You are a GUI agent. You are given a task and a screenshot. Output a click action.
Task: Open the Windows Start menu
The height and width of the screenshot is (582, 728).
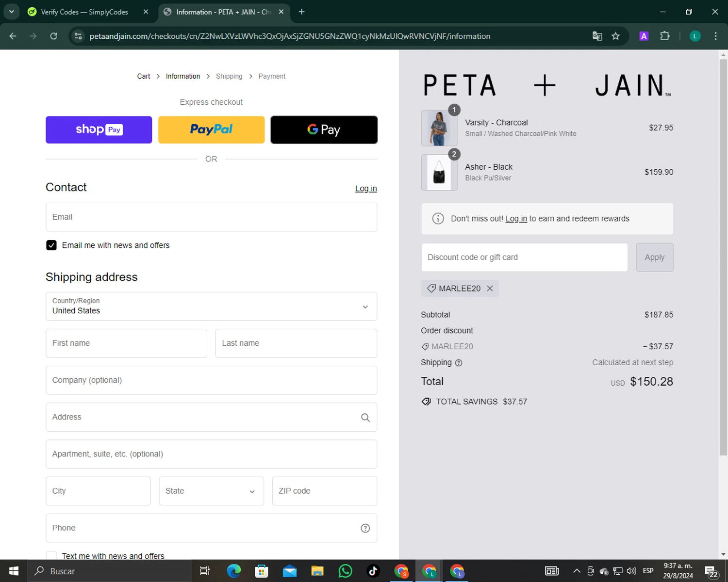click(14, 571)
